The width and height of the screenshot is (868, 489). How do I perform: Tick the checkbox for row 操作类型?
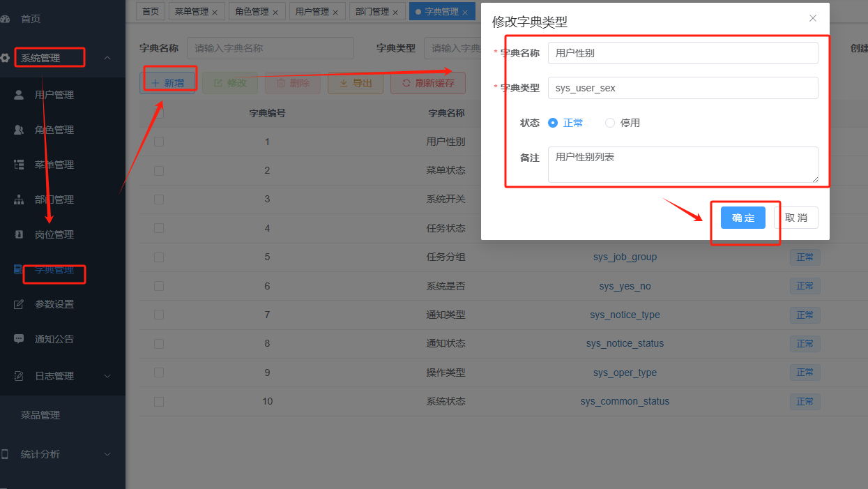click(159, 373)
